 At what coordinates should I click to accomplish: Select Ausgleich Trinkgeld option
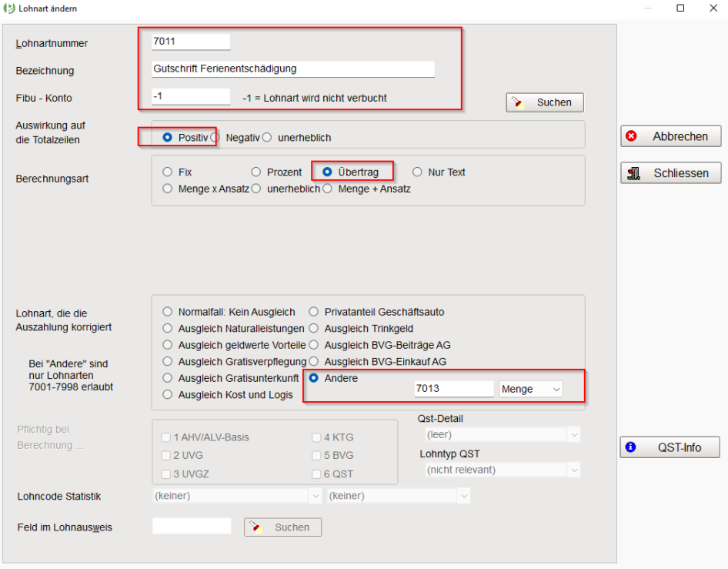pyautogui.click(x=314, y=329)
